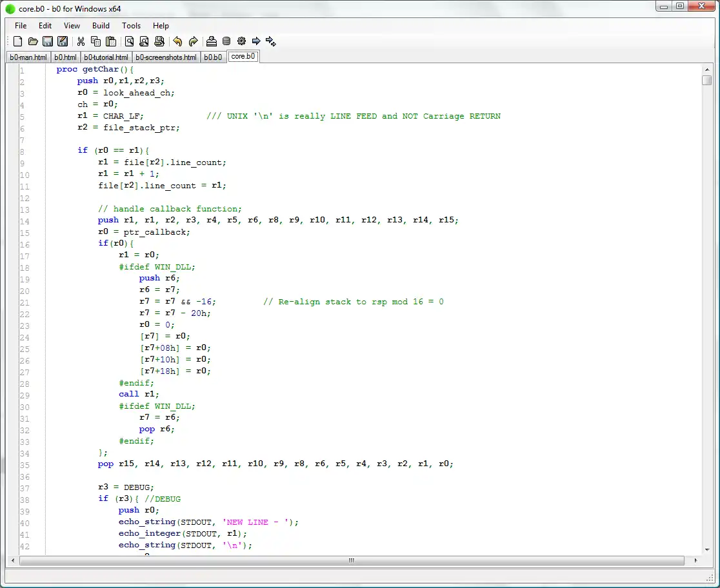
Task: Click the stacked tray with down arrow icon
Action: coord(211,41)
